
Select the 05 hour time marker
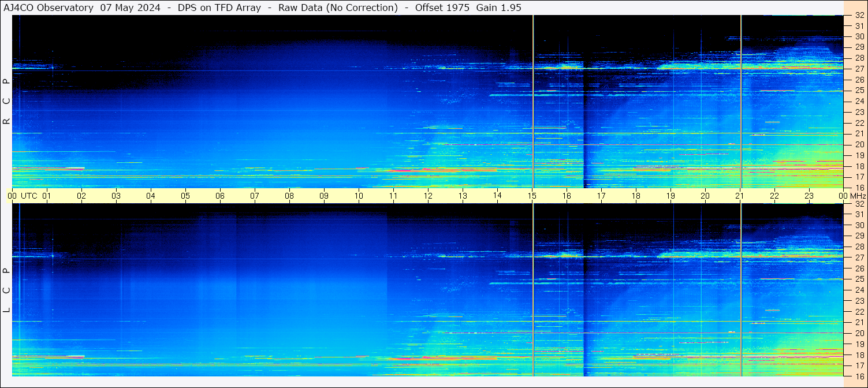coord(185,196)
